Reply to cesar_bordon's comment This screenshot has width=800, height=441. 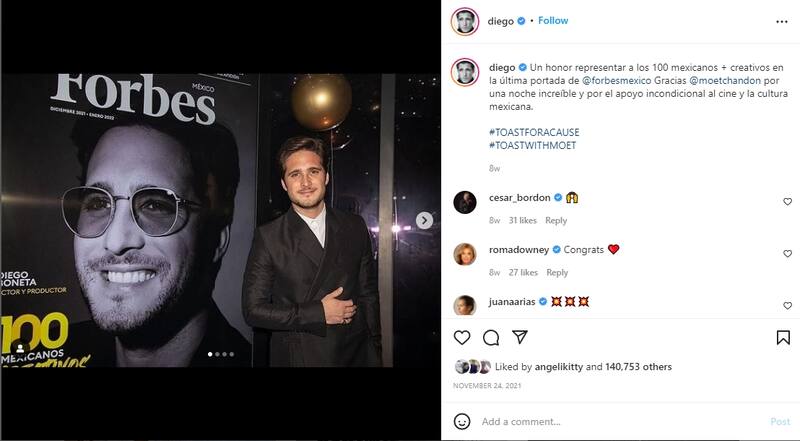(x=556, y=221)
